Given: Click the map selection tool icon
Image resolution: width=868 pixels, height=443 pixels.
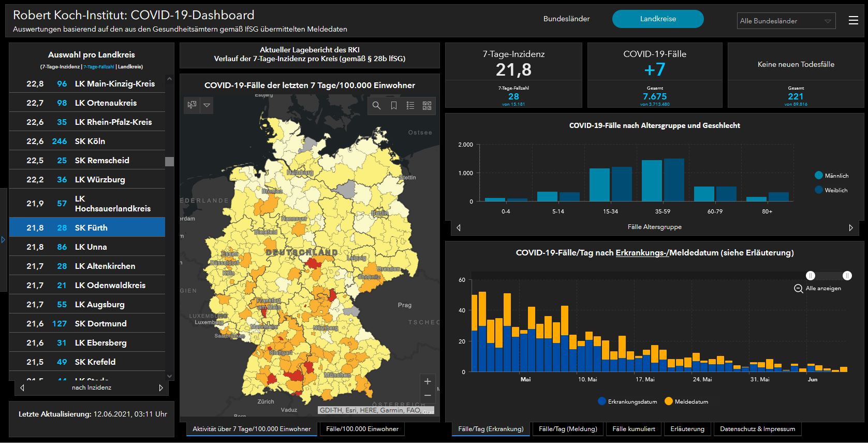Looking at the screenshot, I should (192, 105).
